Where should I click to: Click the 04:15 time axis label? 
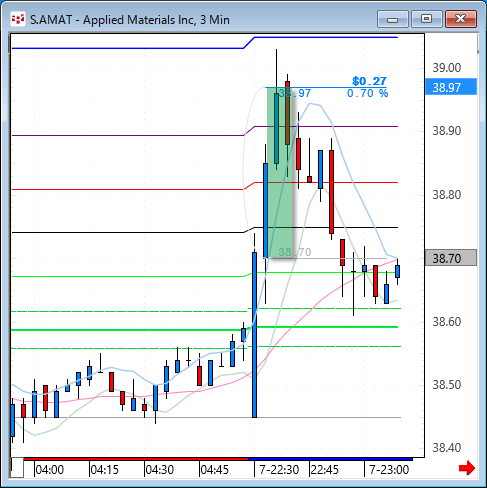(x=104, y=470)
